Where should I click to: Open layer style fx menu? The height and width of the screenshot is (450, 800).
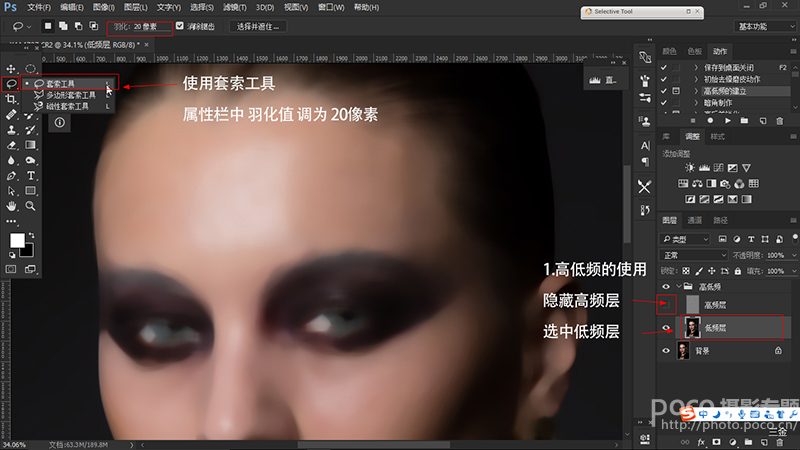[701, 442]
